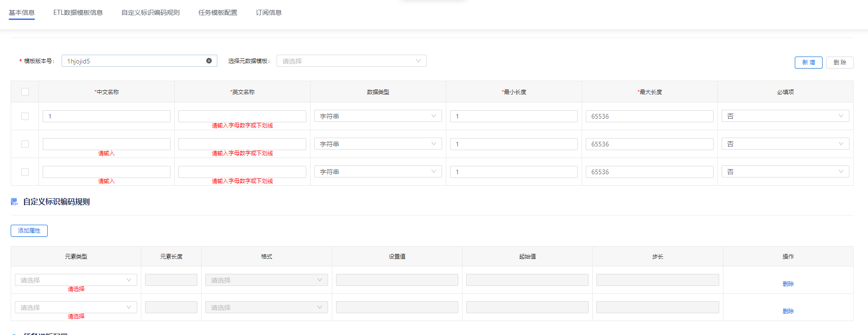Click first rule row 起始值 field
Screen dimensions: 868x335
(527, 280)
